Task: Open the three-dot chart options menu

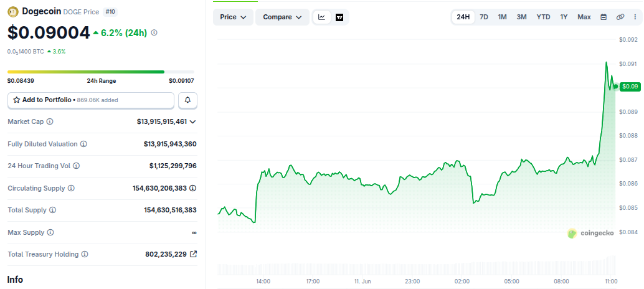Action: (x=635, y=17)
